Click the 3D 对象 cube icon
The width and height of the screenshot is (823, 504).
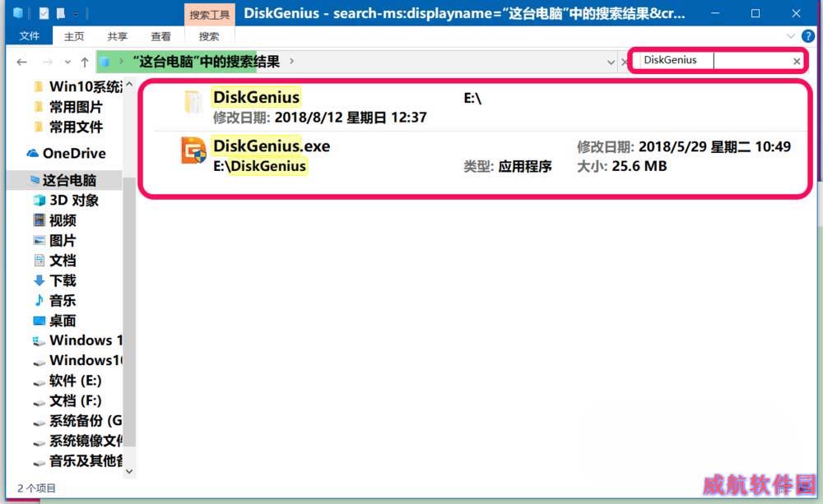click(39, 201)
